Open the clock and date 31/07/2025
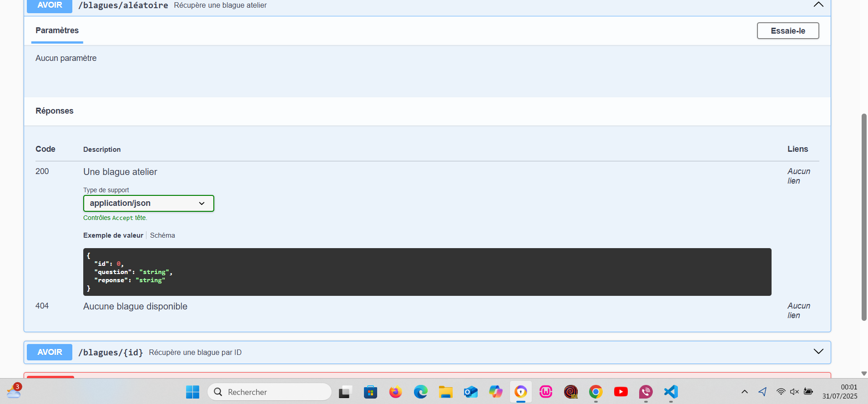The image size is (868, 404). click(840, 392)
